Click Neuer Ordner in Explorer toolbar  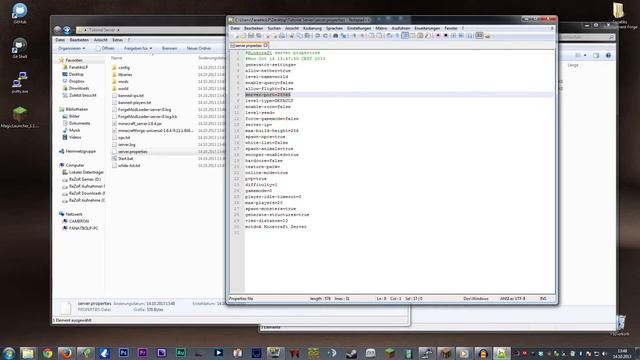(x=199, y=48)
